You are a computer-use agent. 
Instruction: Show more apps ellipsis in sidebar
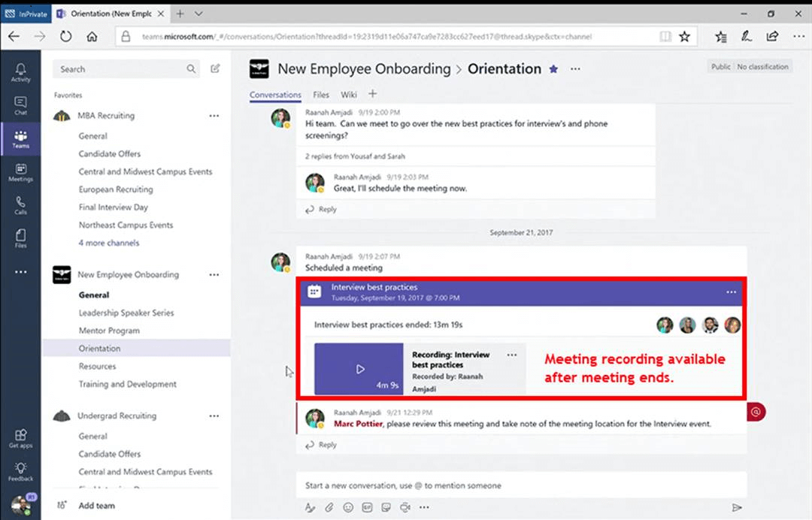tap(21, 271)
